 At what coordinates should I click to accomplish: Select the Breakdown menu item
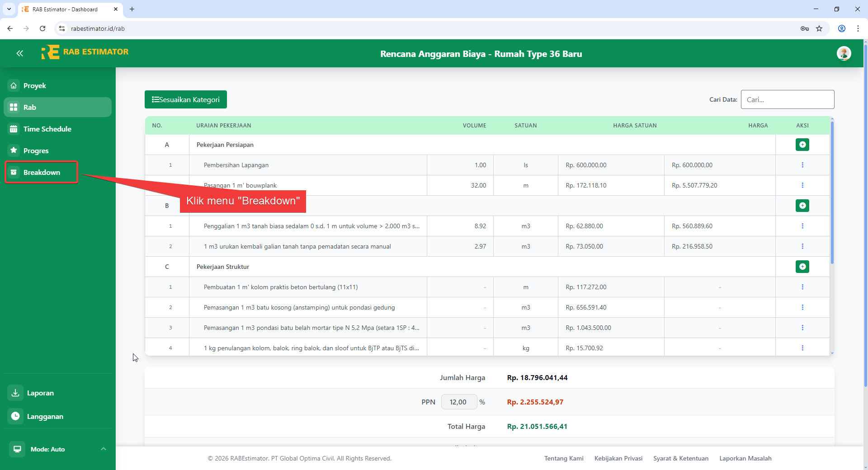click(42, 172)
